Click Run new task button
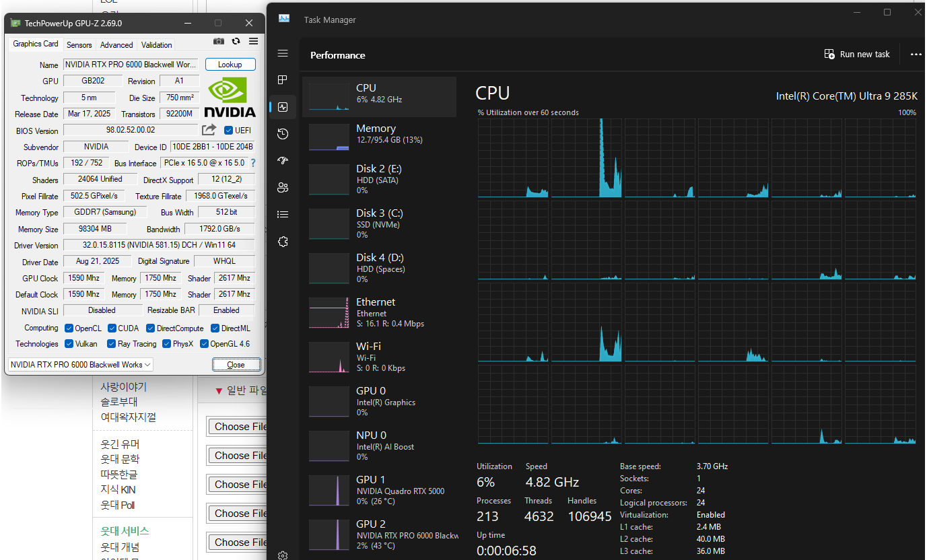 click(857, 55)
